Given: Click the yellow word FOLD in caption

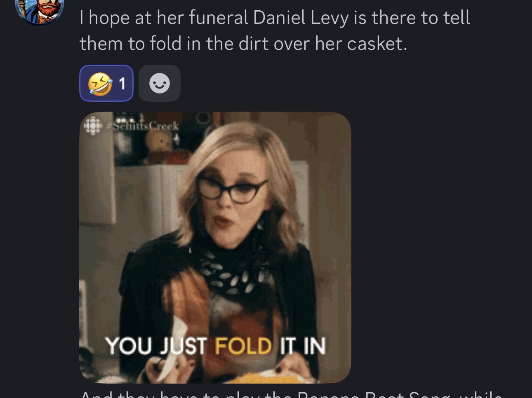Looking at the screenshot, I should click(243, 346).
